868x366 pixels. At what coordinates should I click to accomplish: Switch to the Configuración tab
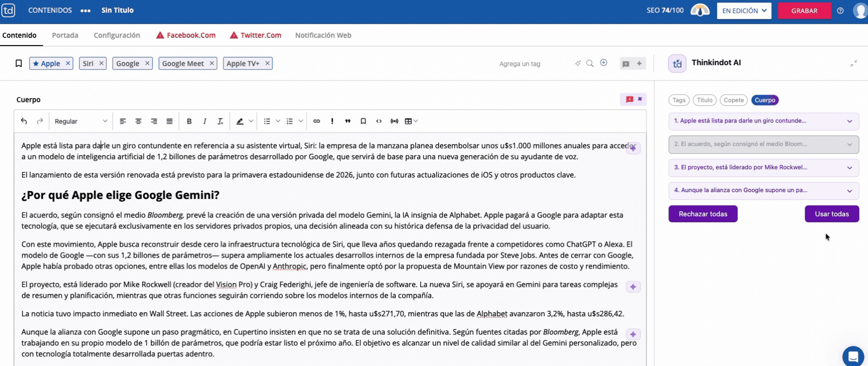pos(117,35)
